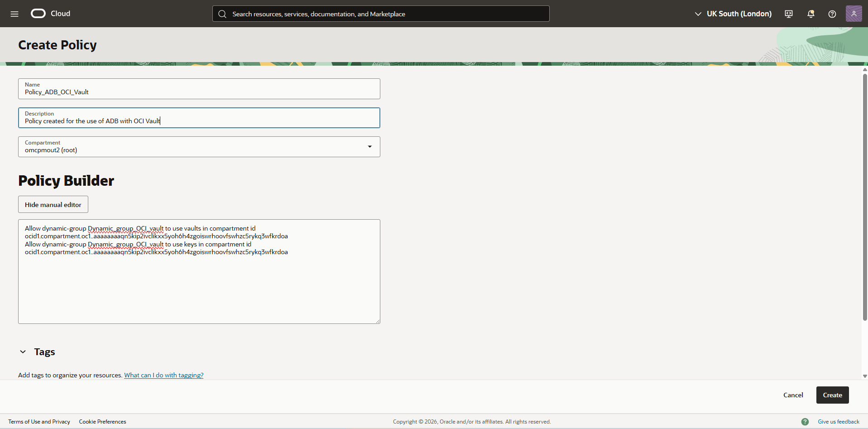Click the Create button
The width and height of the screenshot is (868, 429).
[x=832, y=395]
